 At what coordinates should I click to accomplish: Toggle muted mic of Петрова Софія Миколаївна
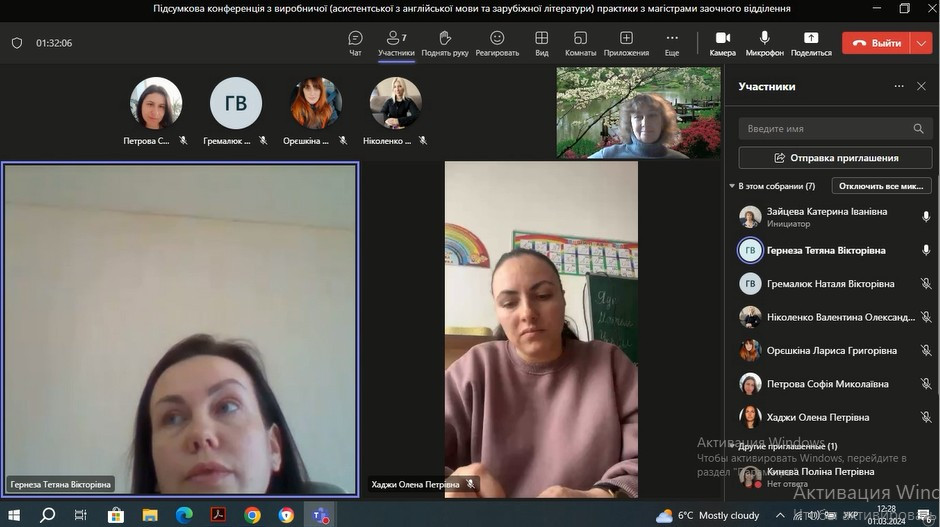[926, 384]
